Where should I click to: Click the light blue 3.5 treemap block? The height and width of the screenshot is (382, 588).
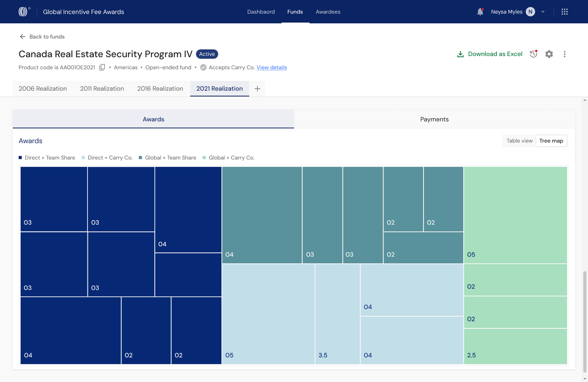tap(338, 314)
